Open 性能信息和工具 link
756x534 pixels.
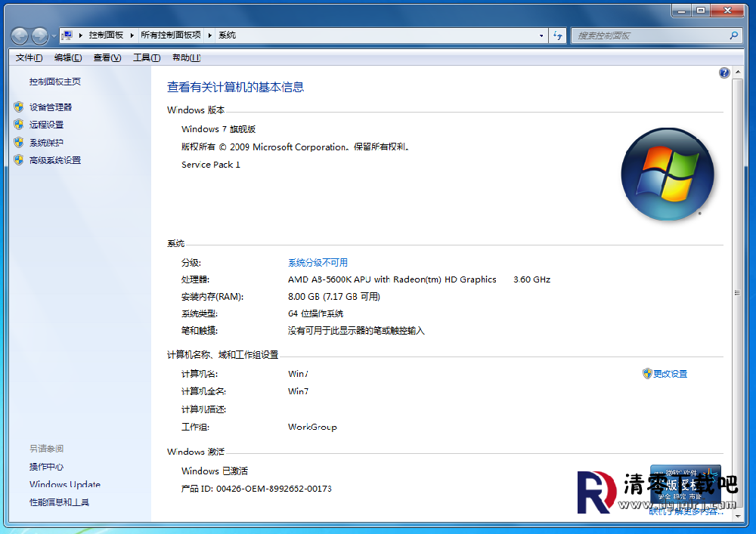(x=59, y=502)
